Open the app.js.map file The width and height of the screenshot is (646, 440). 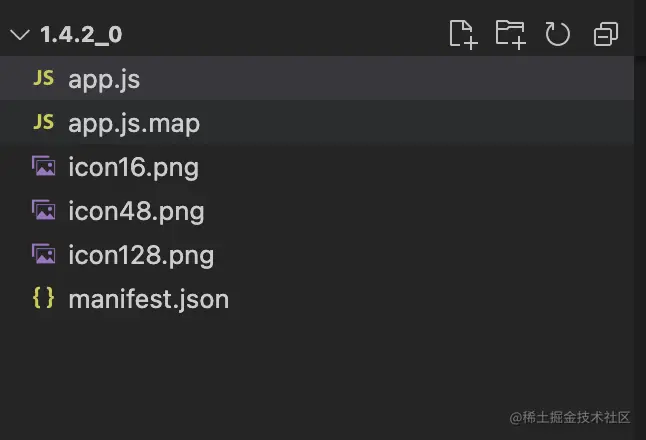(134, 123)
